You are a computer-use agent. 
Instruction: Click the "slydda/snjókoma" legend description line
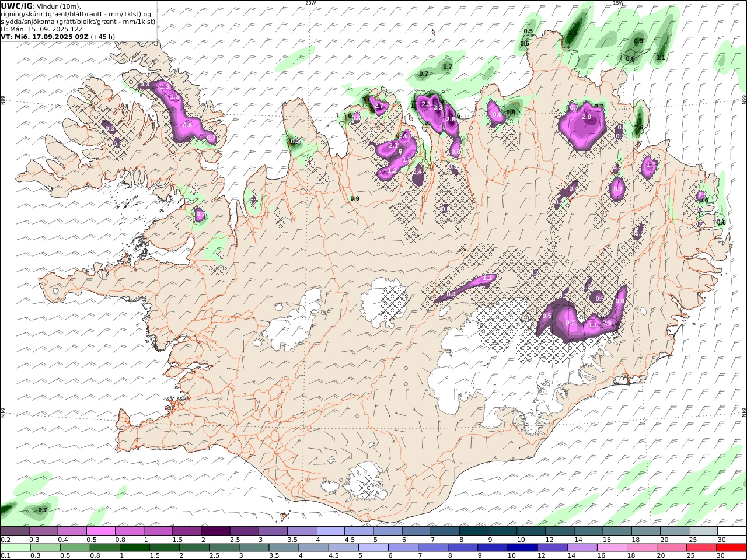[x=78, y=22]
